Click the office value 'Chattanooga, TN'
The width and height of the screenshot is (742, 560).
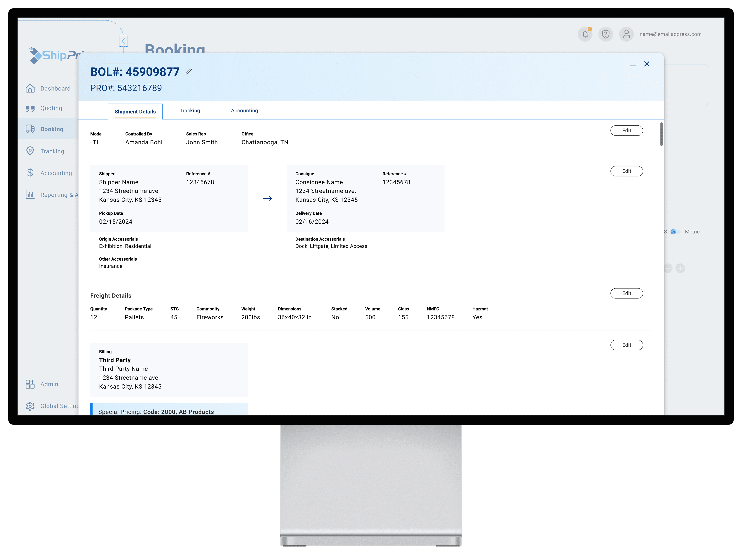point(265,142)
